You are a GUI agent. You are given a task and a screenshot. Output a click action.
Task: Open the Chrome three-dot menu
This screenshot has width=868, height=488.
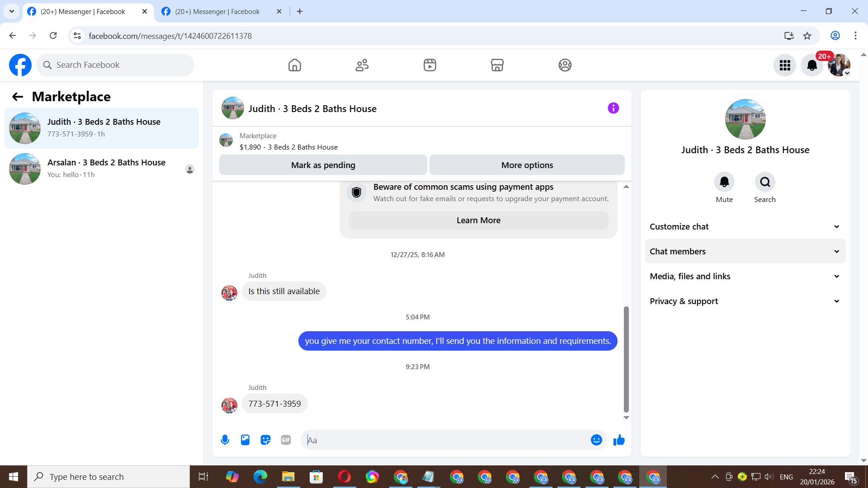click(x=855, y=36)
